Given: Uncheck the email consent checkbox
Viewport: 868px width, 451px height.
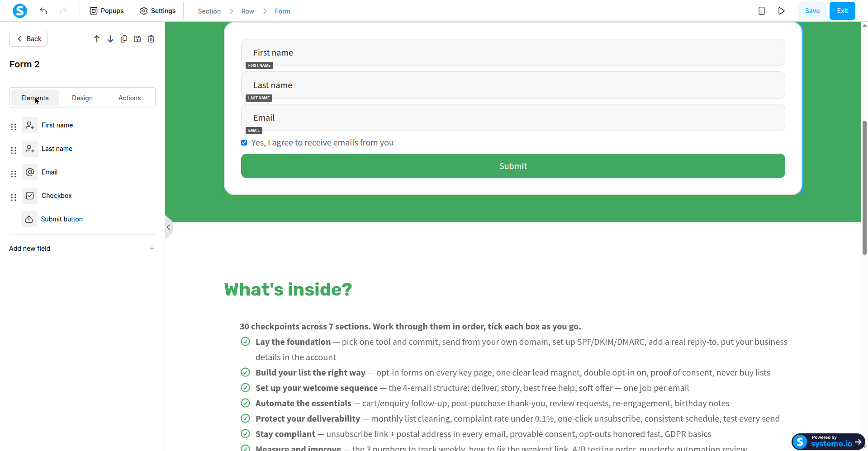Looking at the screenshot, I should (x=244, y=143).
